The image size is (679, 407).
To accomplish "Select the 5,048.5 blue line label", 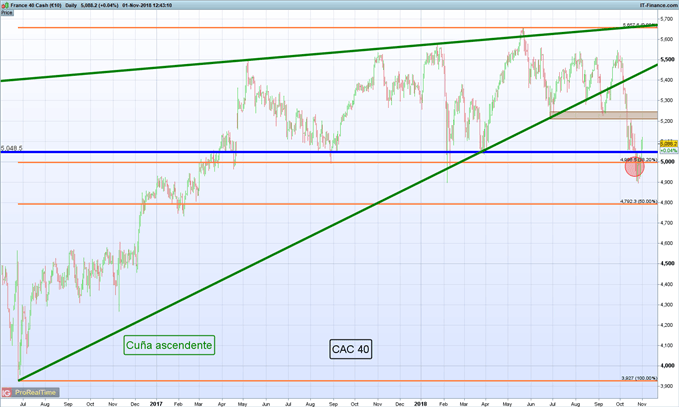I will (12, 148).
